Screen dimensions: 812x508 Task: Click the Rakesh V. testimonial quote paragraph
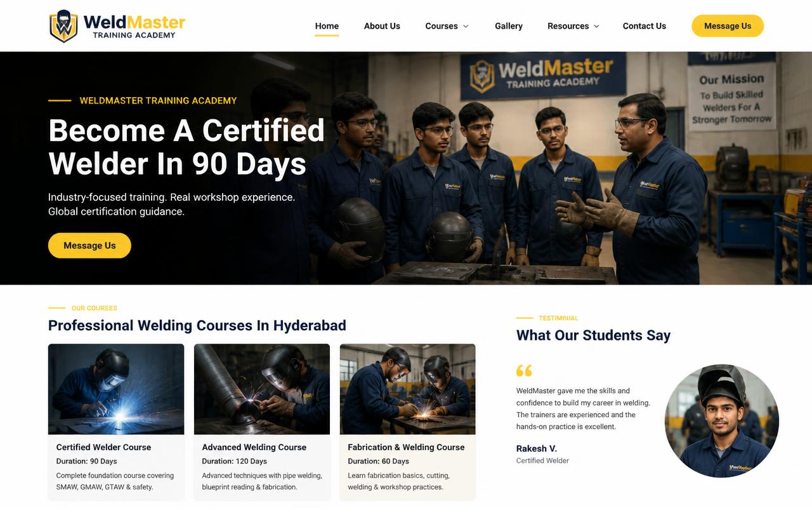click(x=583, y=408)
